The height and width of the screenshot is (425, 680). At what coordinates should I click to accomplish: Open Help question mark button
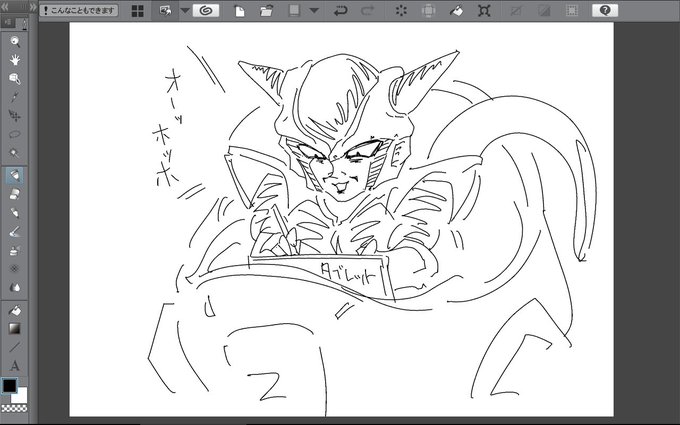coord(605,11)
